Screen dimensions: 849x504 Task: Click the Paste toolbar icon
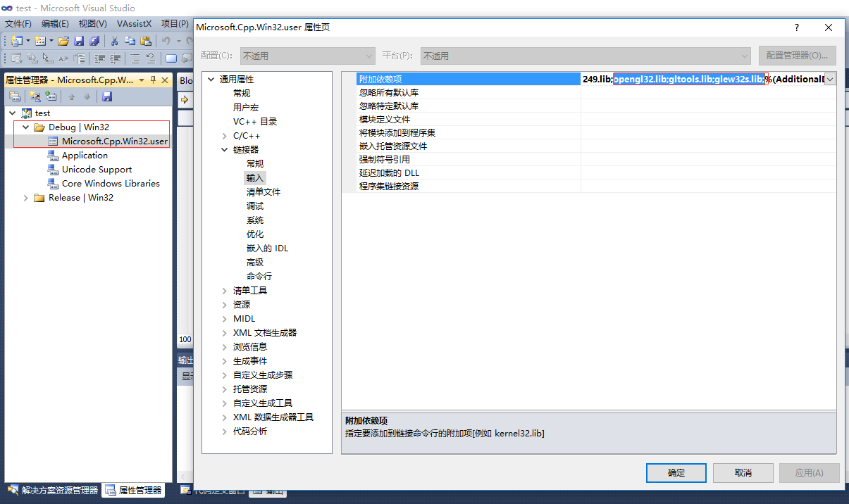click(x=146, y=41)
